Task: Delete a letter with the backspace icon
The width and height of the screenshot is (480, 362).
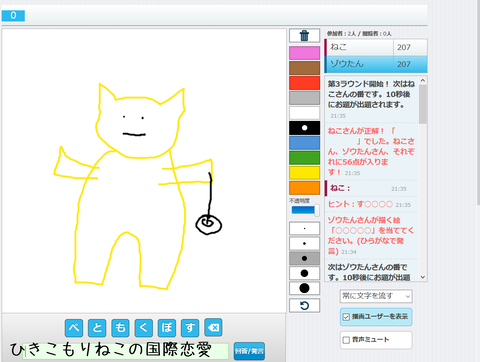Action: (213, 328)
